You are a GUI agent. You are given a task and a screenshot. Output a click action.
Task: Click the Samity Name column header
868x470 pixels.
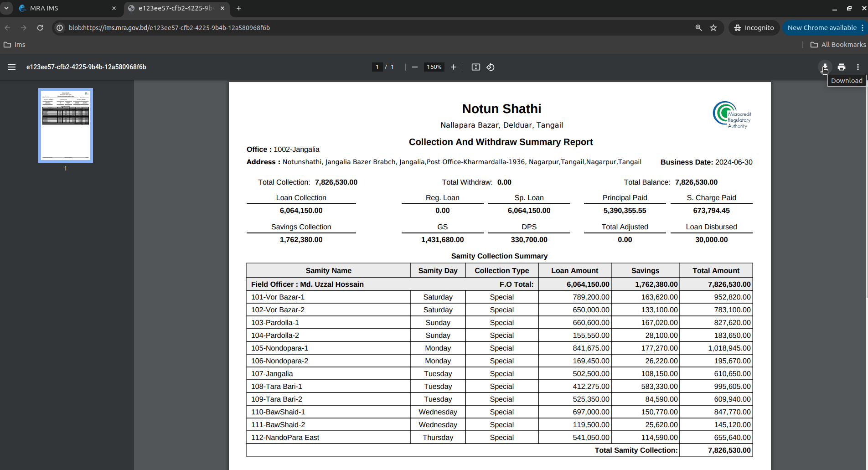[328, 270]
